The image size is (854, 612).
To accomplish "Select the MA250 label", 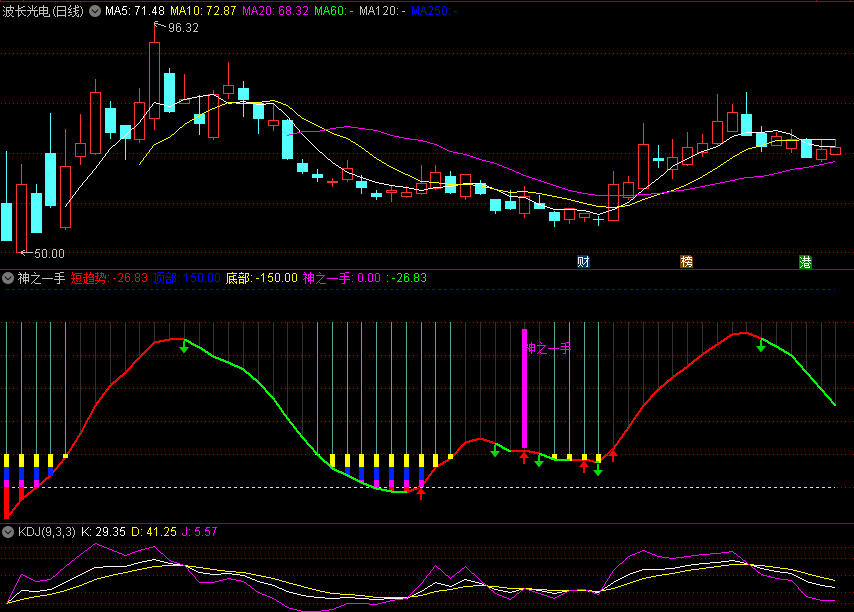I will tap(434, 11).
